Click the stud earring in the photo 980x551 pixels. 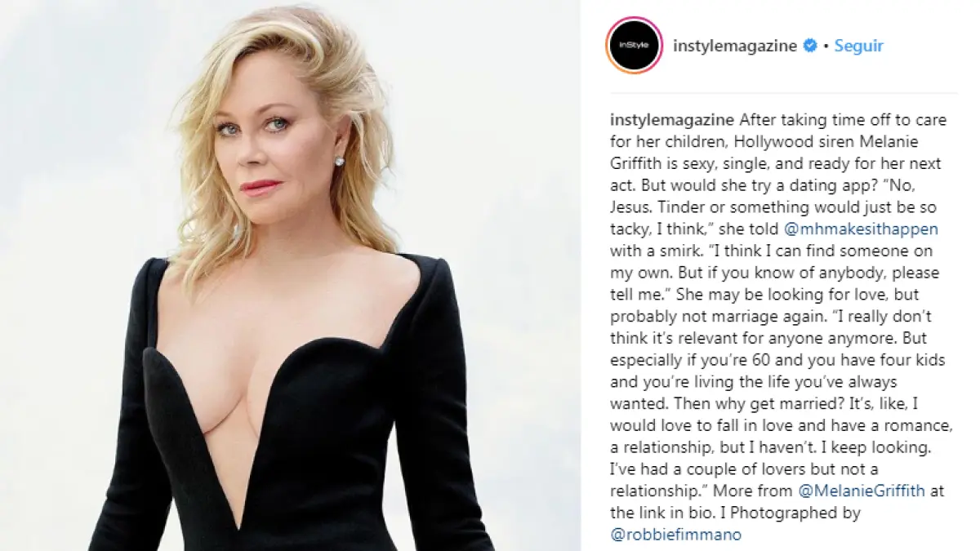click(x=339, y=162)
